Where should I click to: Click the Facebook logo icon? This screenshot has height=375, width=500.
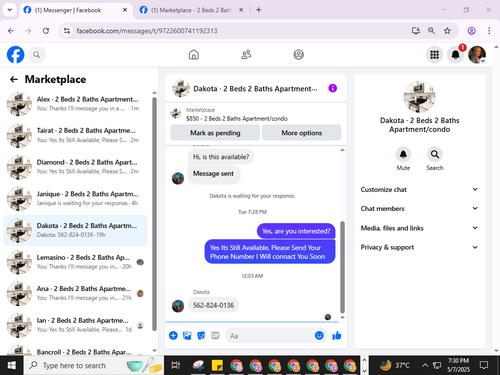pyautogui.click(x=15, y=55)
